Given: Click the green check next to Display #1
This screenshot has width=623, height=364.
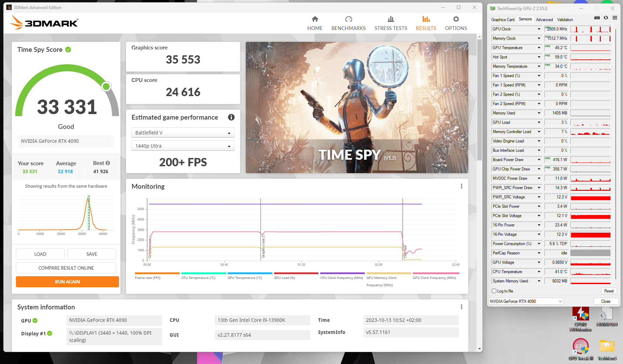Looking at the screenshot, I should click(x=49, y=333).
